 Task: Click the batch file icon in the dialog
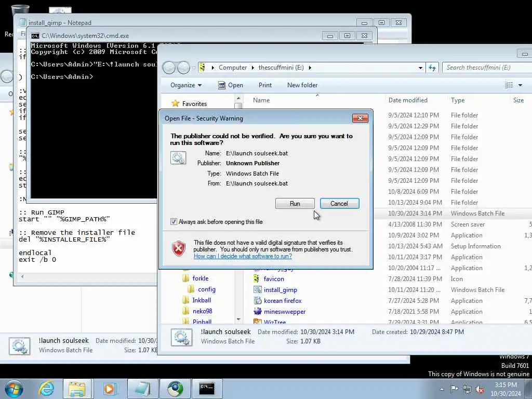pos(178,158)
